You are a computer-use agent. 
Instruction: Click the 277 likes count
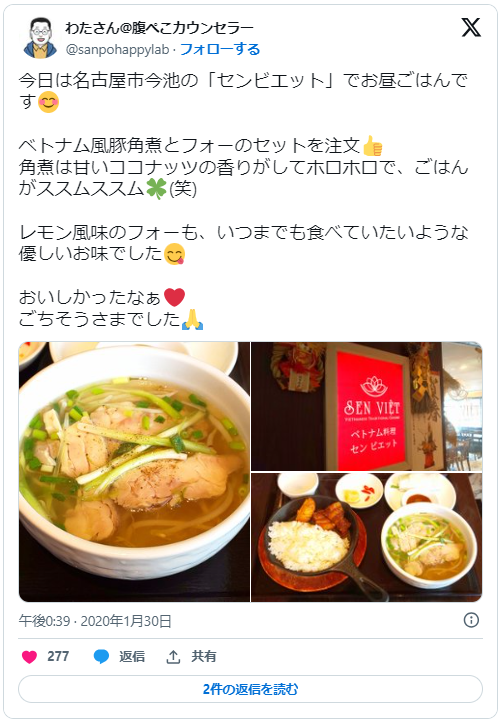tap(58, 656)
